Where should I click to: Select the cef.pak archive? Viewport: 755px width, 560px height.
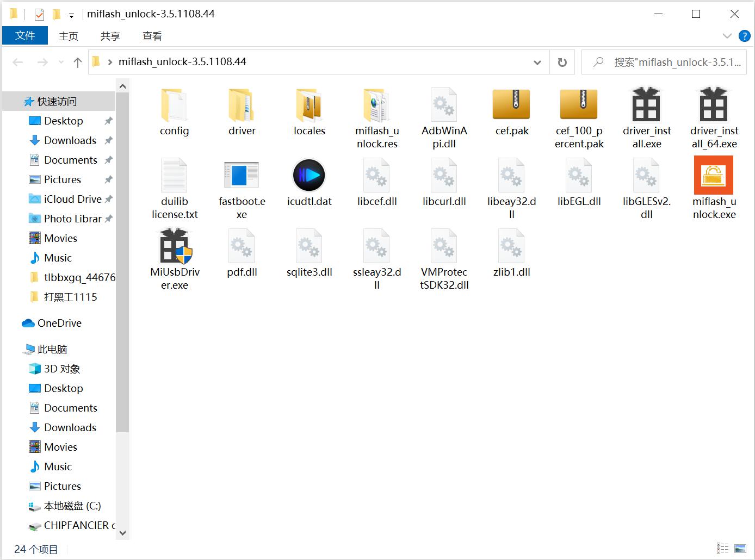click(511, 112)
